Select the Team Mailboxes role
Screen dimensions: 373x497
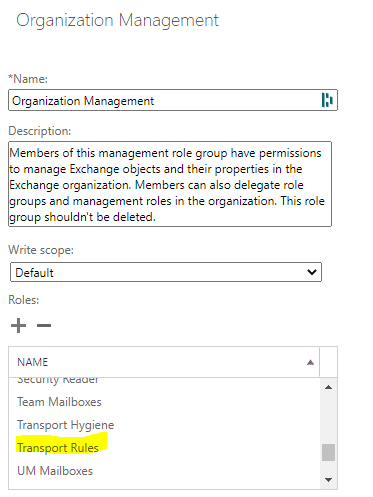point(59,402)
